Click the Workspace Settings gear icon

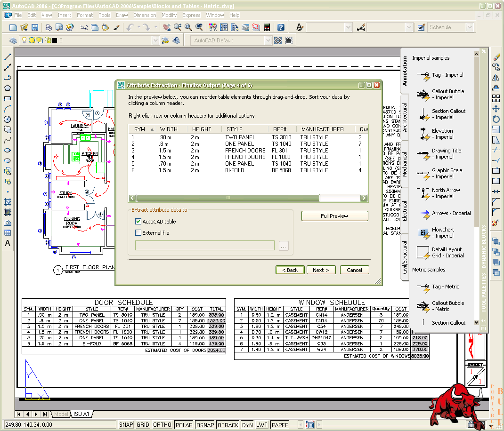[x=278, y=40]
